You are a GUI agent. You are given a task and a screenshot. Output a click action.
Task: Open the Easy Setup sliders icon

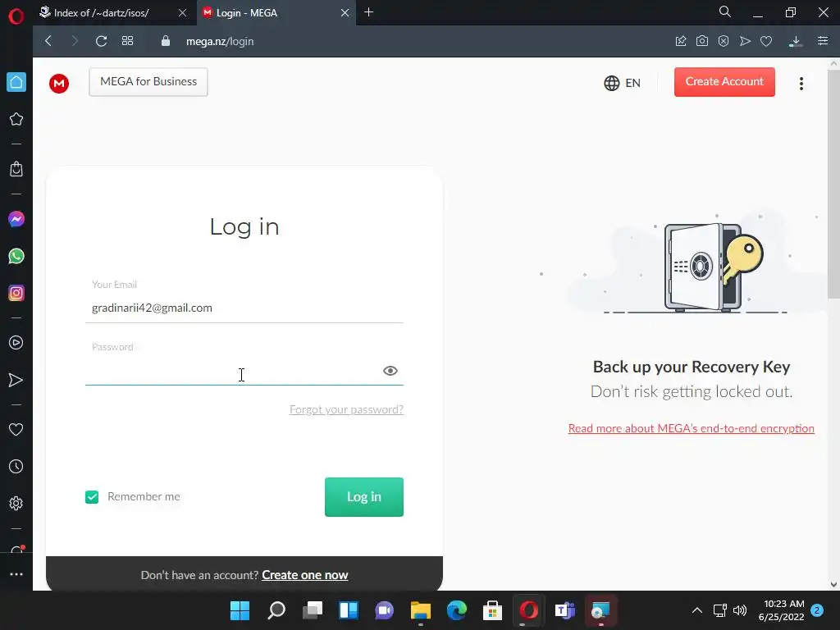tap(823, 41)
